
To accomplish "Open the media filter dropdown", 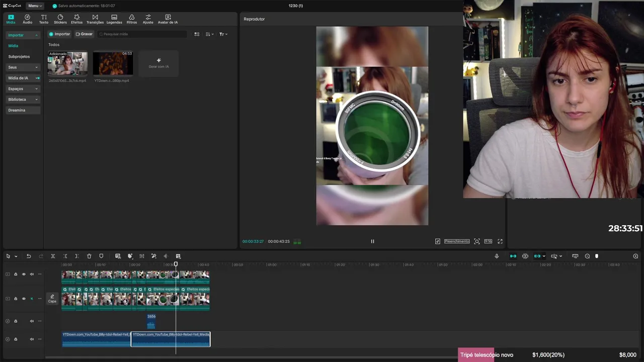I will [x=223, y=34].
